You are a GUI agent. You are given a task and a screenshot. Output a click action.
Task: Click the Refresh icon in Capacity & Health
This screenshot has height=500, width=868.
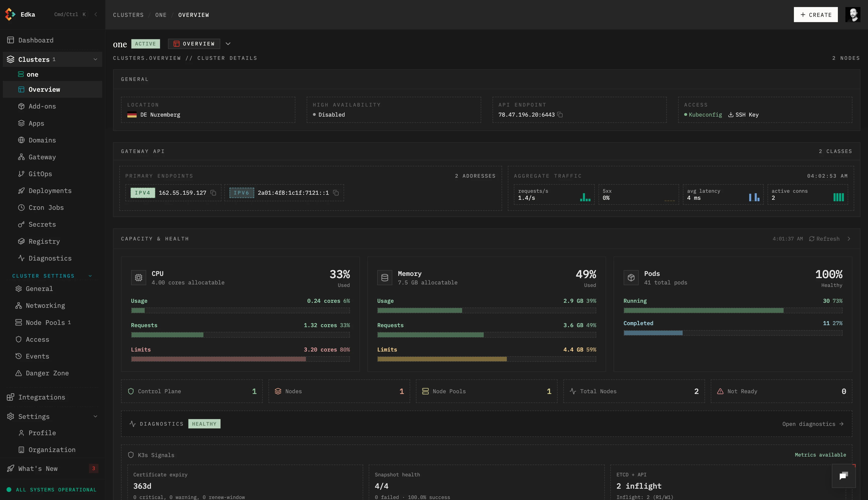(811, 239)
